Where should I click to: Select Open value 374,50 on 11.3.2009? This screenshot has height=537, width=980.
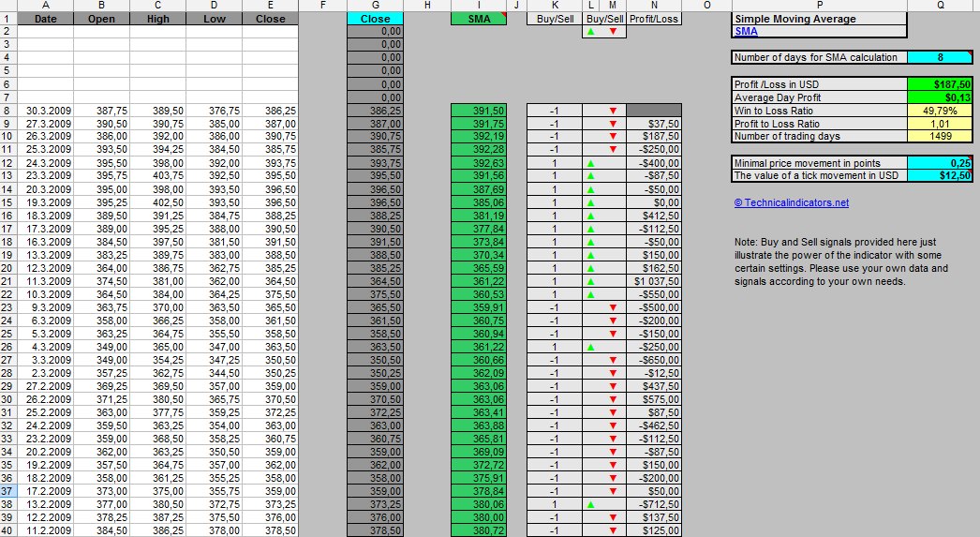[102, 281]
